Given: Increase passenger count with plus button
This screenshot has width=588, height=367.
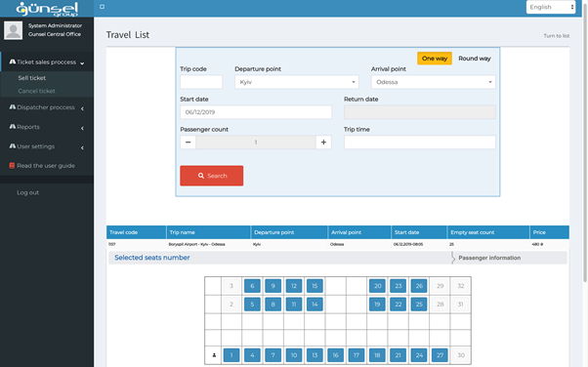Looking at the screenshot, I should coord(323,143).
